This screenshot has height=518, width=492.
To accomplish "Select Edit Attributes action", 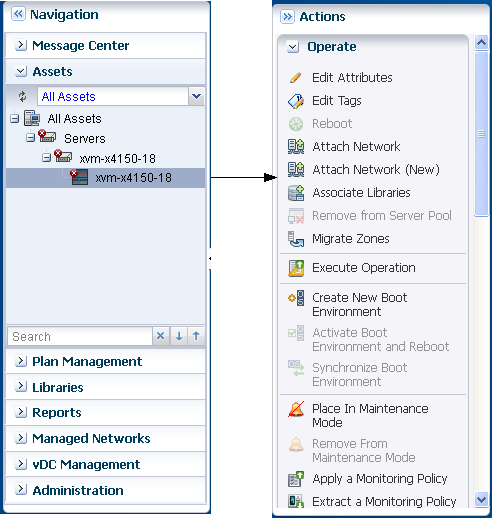I will [x=352, y=78].
